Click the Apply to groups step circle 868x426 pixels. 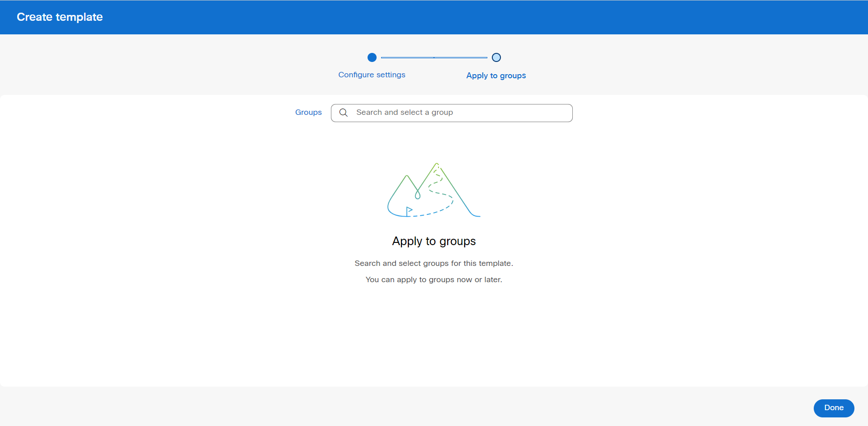click(x=496, y=57)
